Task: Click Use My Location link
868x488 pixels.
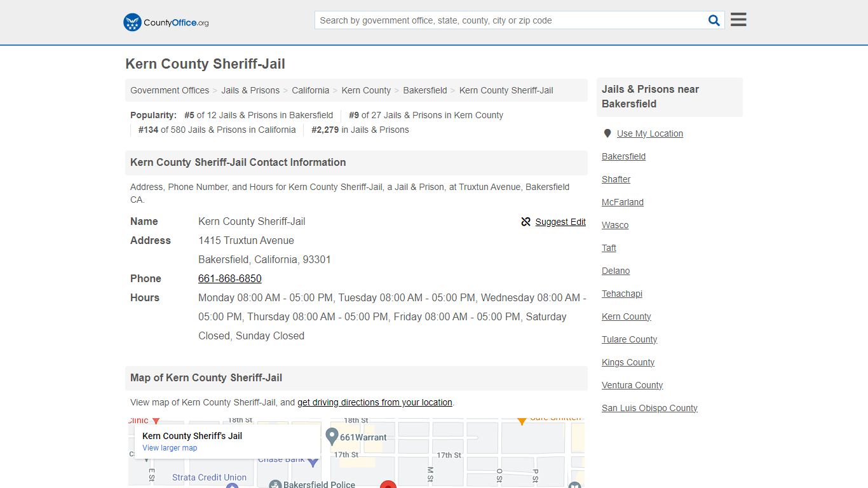Action: (x=650, y=133)
